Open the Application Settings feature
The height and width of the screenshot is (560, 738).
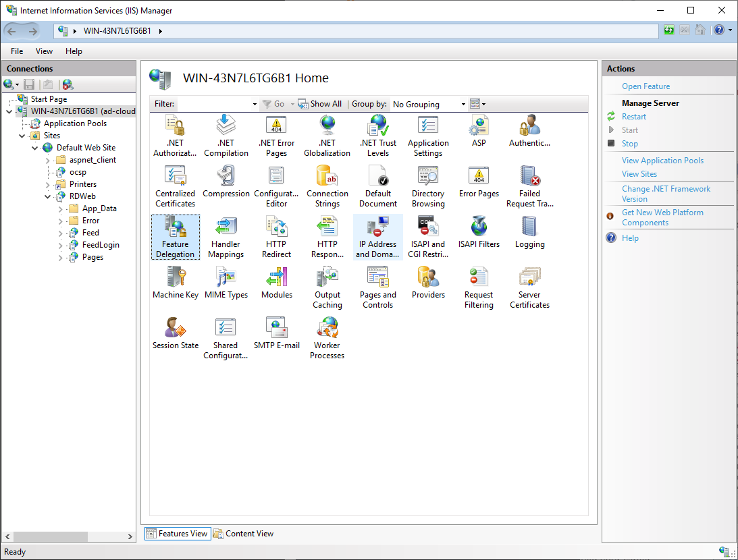coord(428,136)
